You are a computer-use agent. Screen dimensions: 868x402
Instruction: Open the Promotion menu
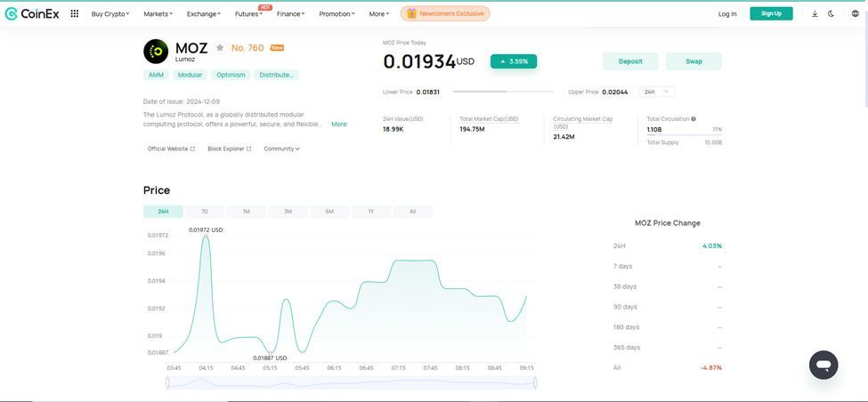click(337, 14)
